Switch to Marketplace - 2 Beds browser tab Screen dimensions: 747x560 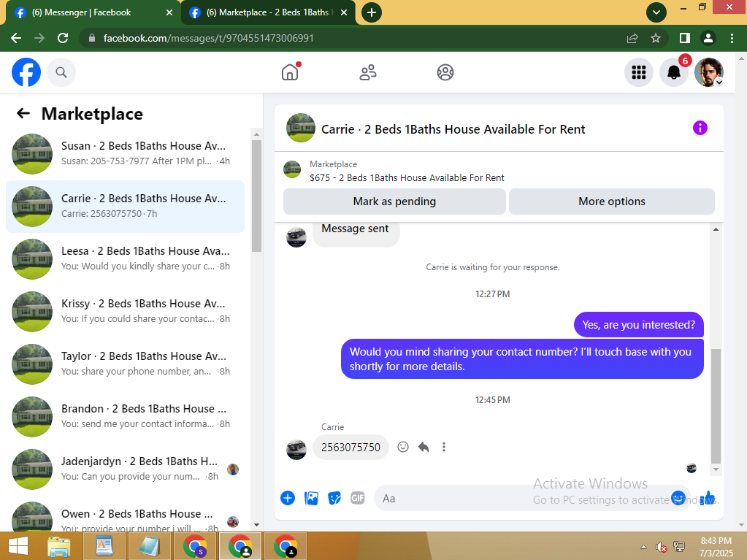[267, 12]
